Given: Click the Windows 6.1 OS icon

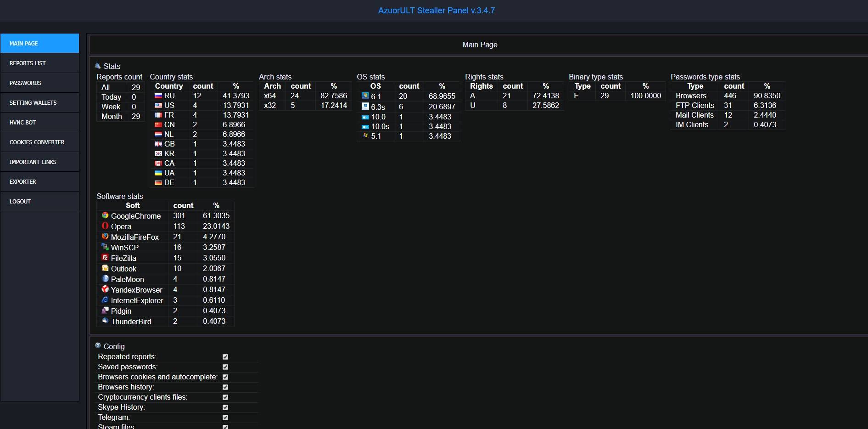Looking at the screenshot, I should pyautogui.click(x=365, y=96).
